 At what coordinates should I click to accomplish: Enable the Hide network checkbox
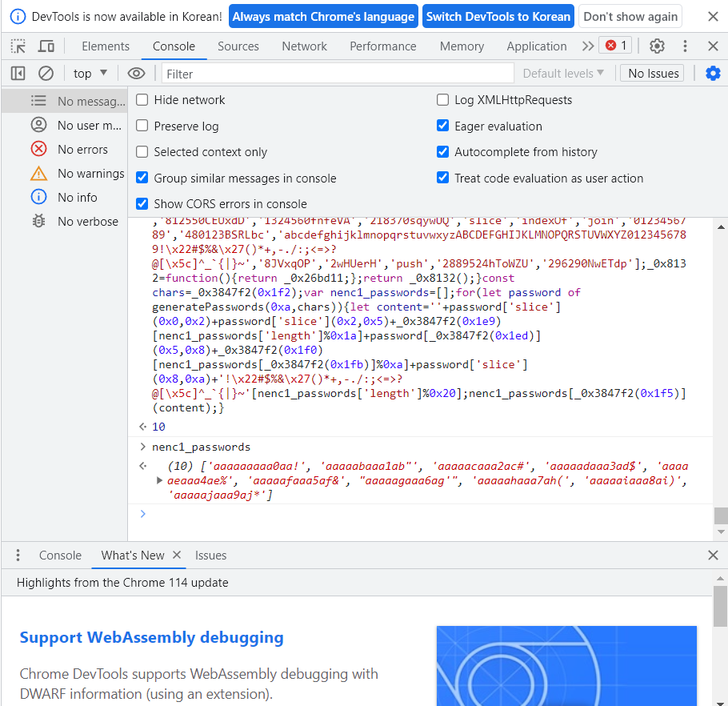point(142,100)
